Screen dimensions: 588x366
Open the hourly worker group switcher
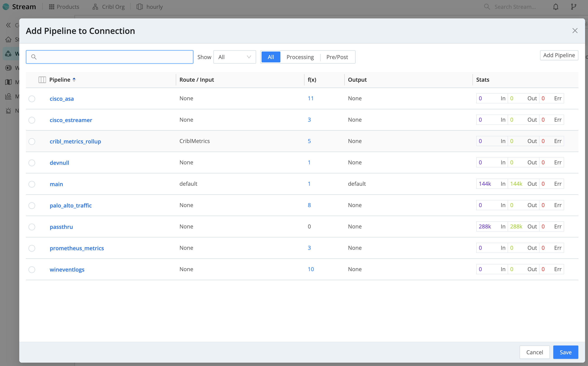point(149,6)
